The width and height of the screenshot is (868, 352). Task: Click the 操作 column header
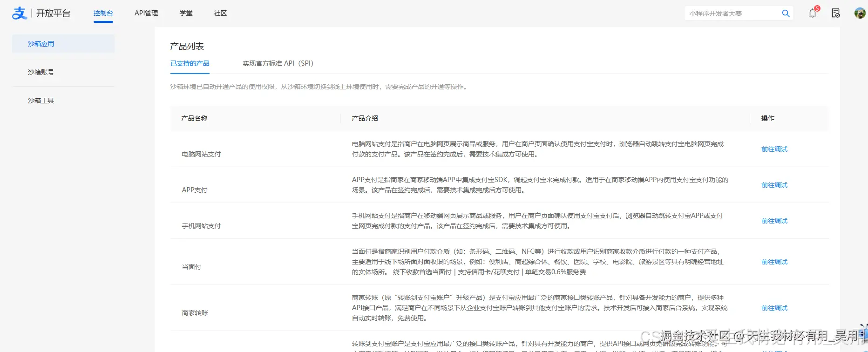tap(767, 118)
